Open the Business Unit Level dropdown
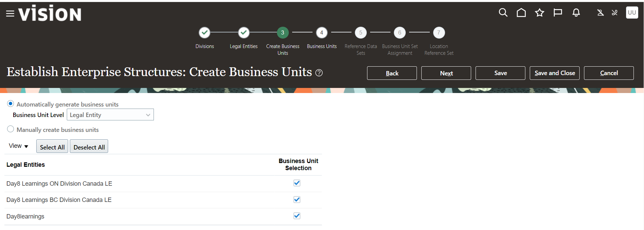Screen dimensions: 644x230 point(110,115)
